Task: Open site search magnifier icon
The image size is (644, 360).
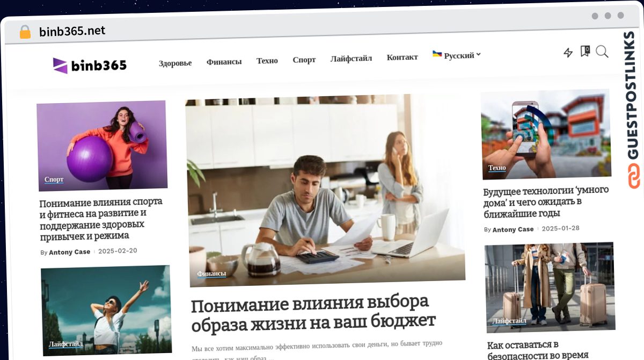Action: [602, 52]
